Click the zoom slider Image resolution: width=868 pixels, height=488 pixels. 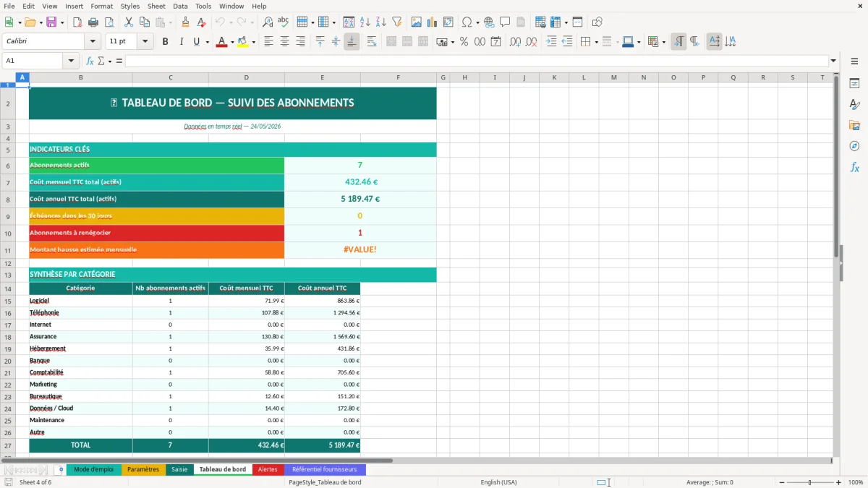(808, 482)
